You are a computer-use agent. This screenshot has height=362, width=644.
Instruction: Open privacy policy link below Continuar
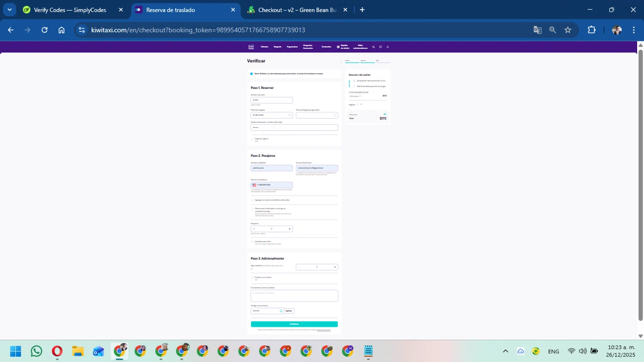pyautogui.click(x=324, y=330)
